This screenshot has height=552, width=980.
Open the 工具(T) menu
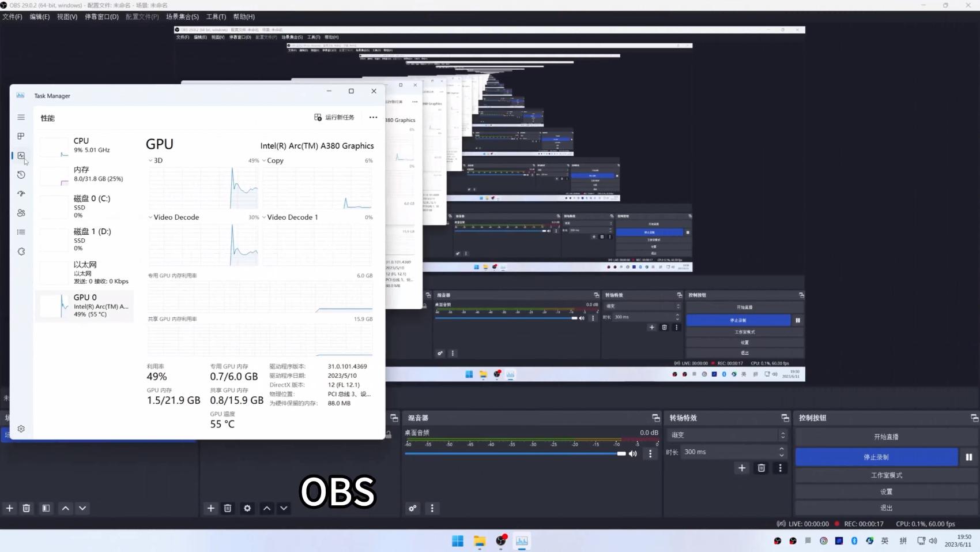coord(216,17)
